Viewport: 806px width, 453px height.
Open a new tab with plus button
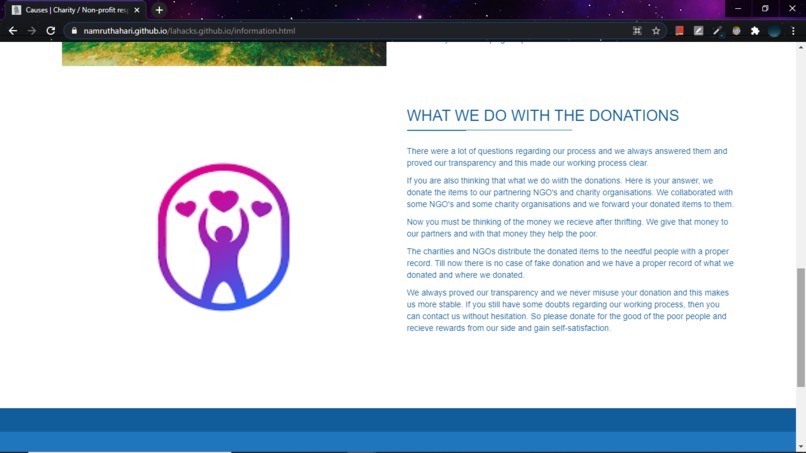[159, 10]
